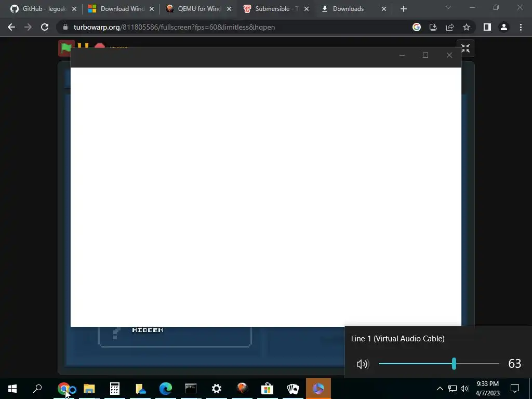Click the volume slider handle at 63

(x=454, y=364)
